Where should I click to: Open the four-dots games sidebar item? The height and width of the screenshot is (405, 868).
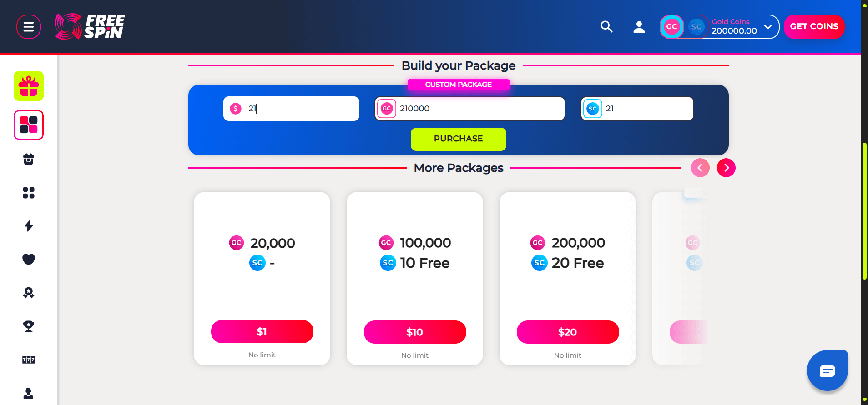click(29, 193)
